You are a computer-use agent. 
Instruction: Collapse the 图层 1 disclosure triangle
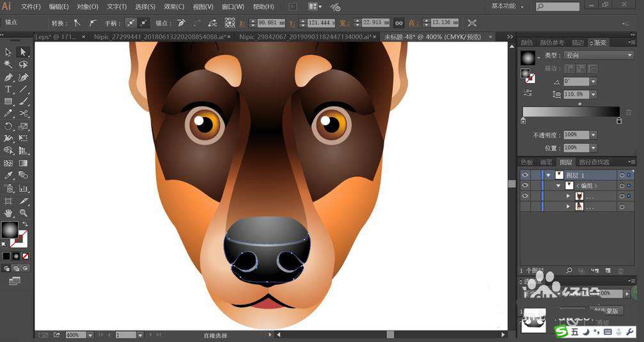548,175
